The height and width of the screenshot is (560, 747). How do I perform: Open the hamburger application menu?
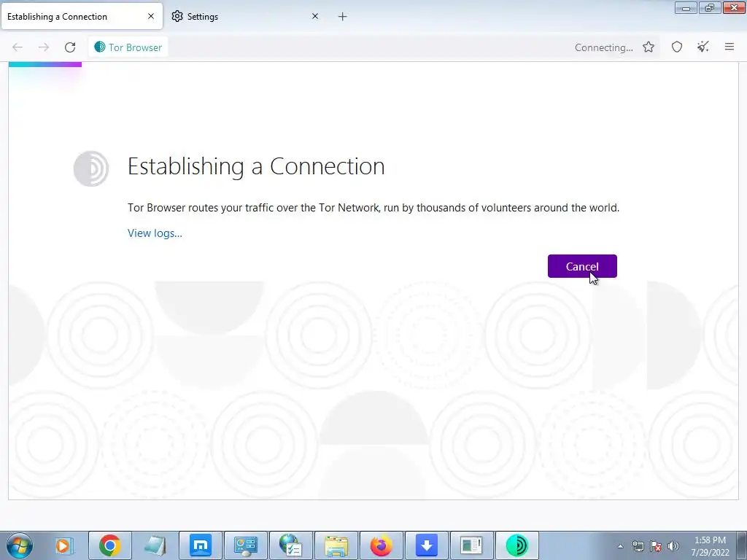tap(729, 47)
